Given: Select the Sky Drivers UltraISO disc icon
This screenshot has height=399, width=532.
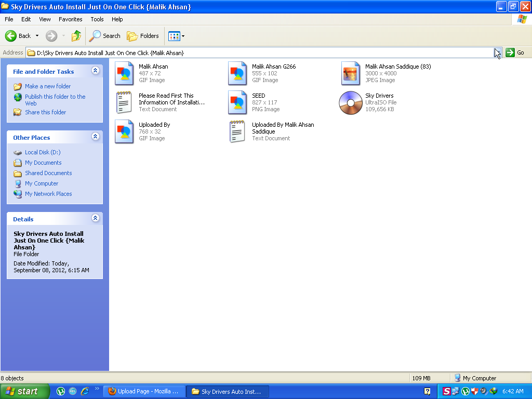Looking at the screenshot, I should [x=351, y=103].
